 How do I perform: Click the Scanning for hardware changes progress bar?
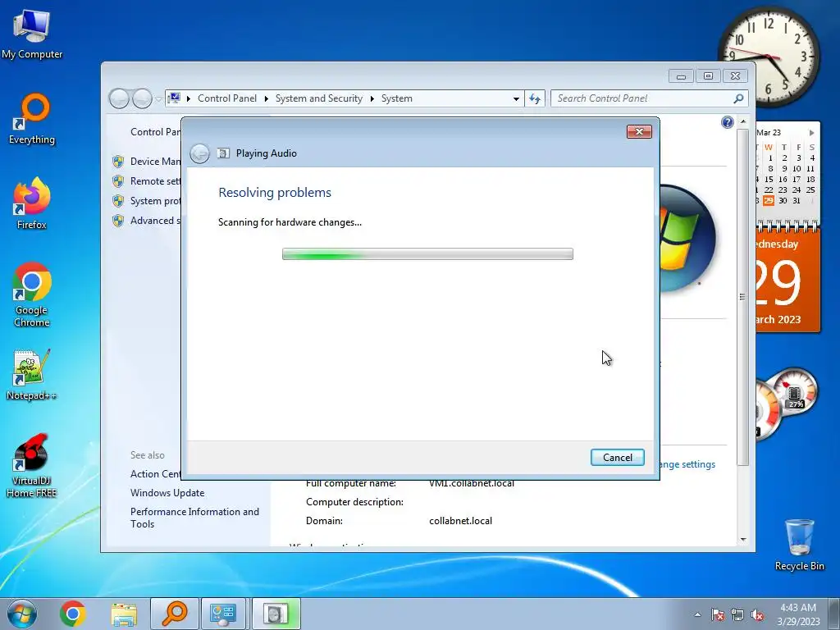(x=427, y=254)
